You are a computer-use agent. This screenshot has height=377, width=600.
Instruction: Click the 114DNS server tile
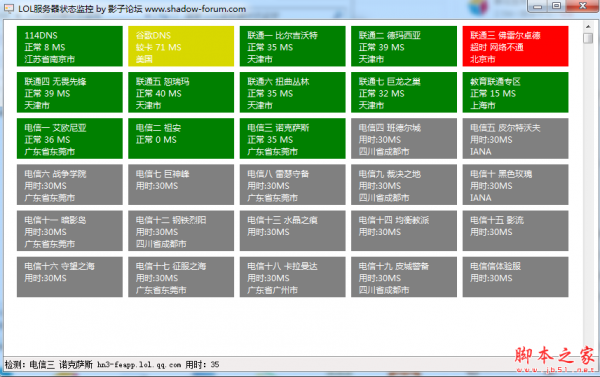[x=70, y=46]
